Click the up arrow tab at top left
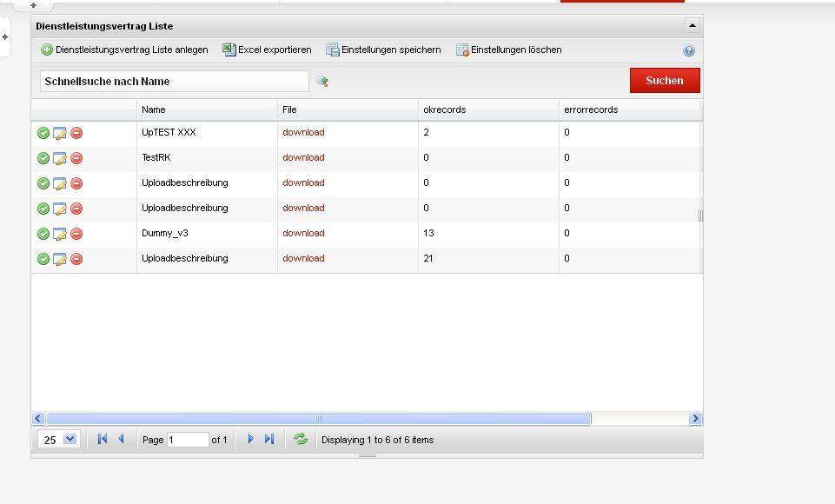This screenshot has height=504, width=835. pos(33,5)
